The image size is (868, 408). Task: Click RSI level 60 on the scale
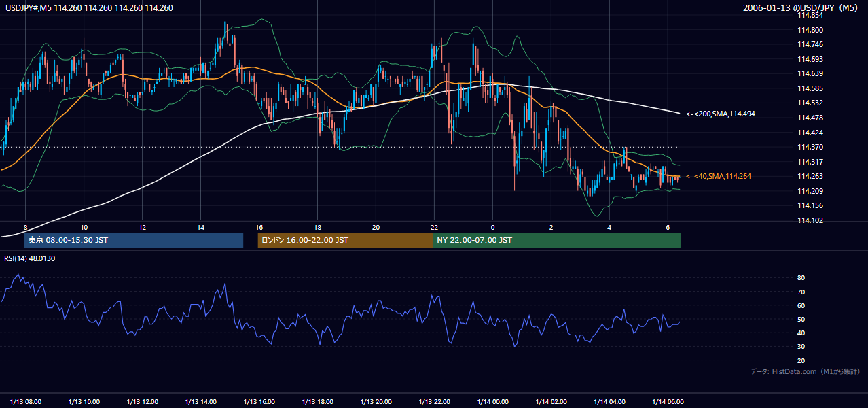click(801, 305)
